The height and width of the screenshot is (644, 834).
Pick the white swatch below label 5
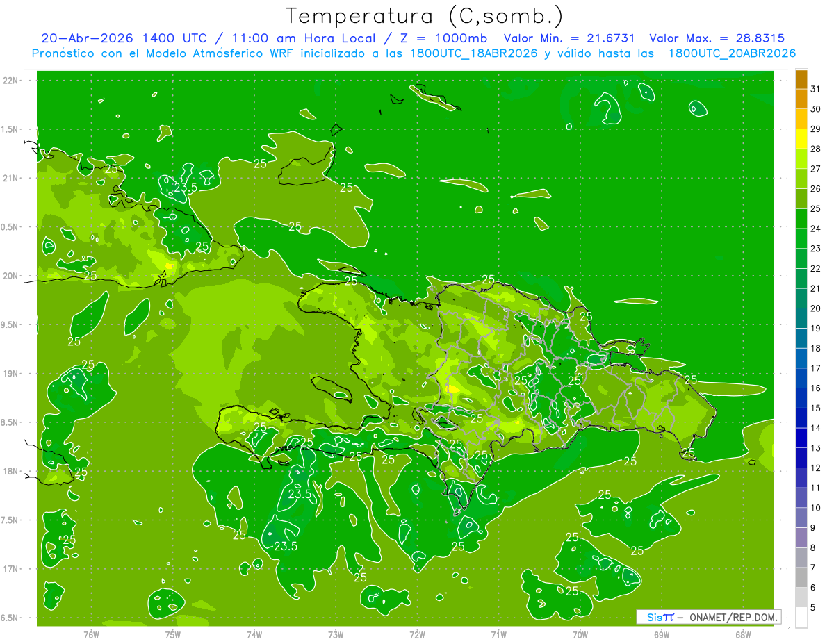(x=801, y=618)
